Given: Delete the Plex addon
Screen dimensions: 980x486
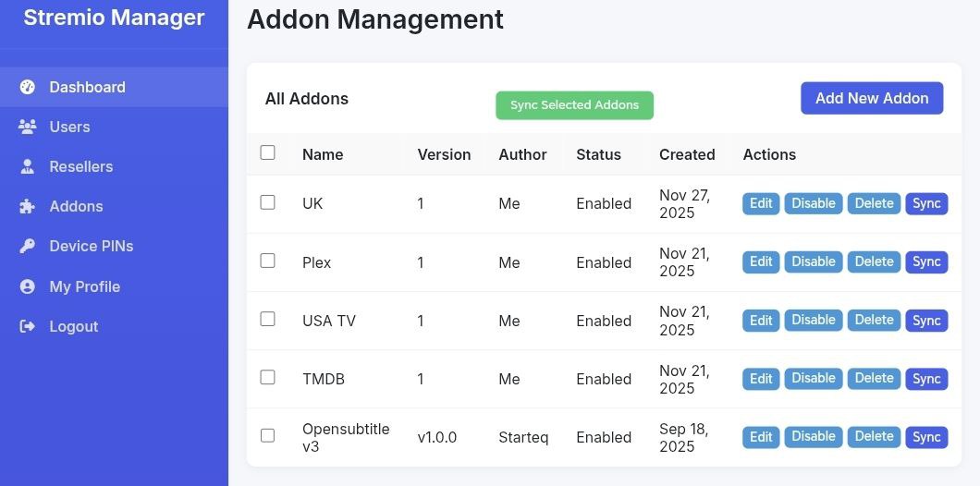Looking at the screenshot, I should coord(874,262).
